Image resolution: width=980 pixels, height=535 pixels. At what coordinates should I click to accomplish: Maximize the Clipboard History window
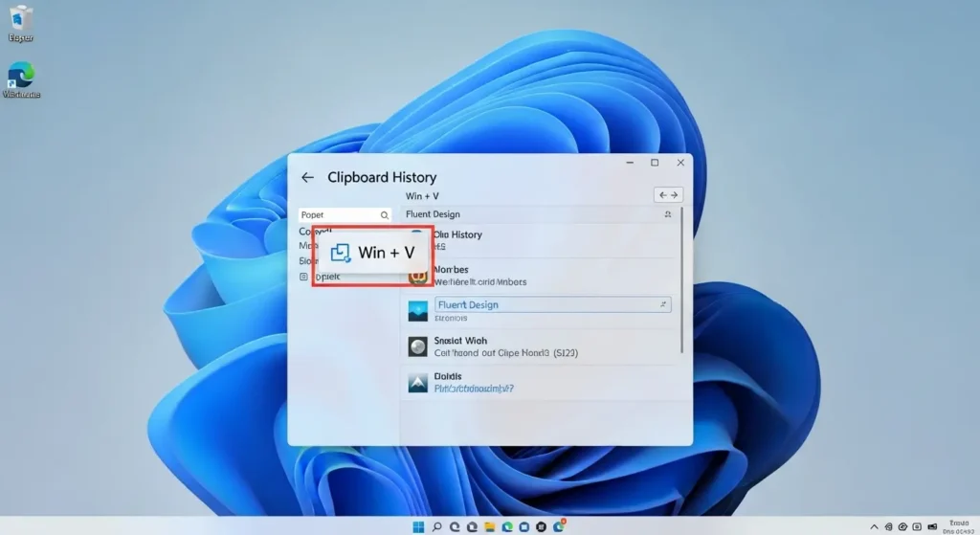(655, 163)
